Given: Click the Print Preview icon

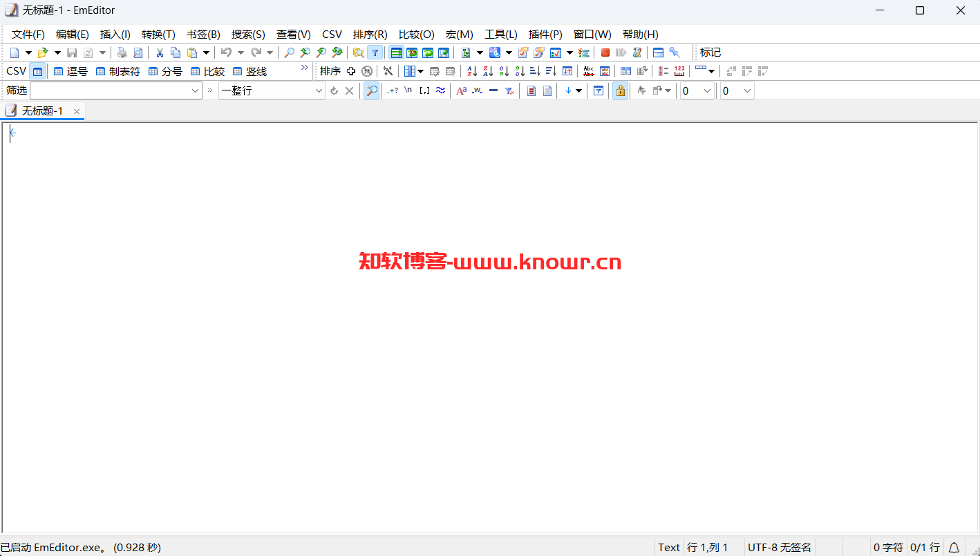Looking at the screenshot, I should pos(138,52).
